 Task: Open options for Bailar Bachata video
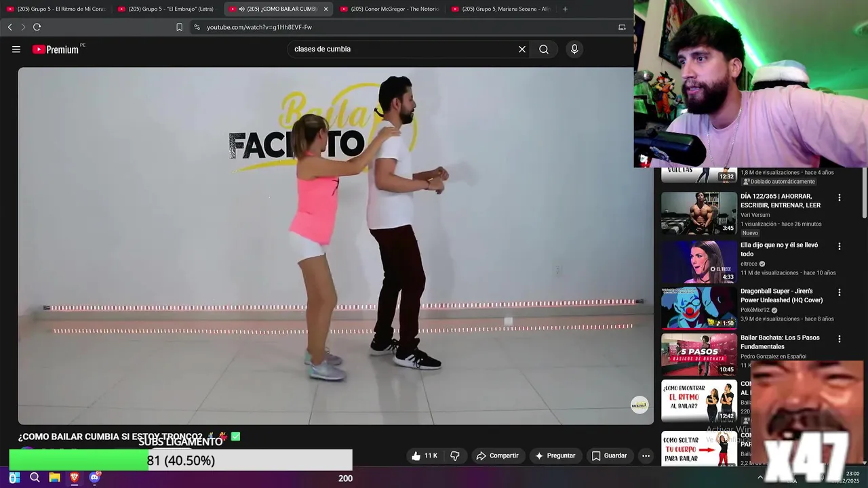pyautogui.click(x=840, y=339)
